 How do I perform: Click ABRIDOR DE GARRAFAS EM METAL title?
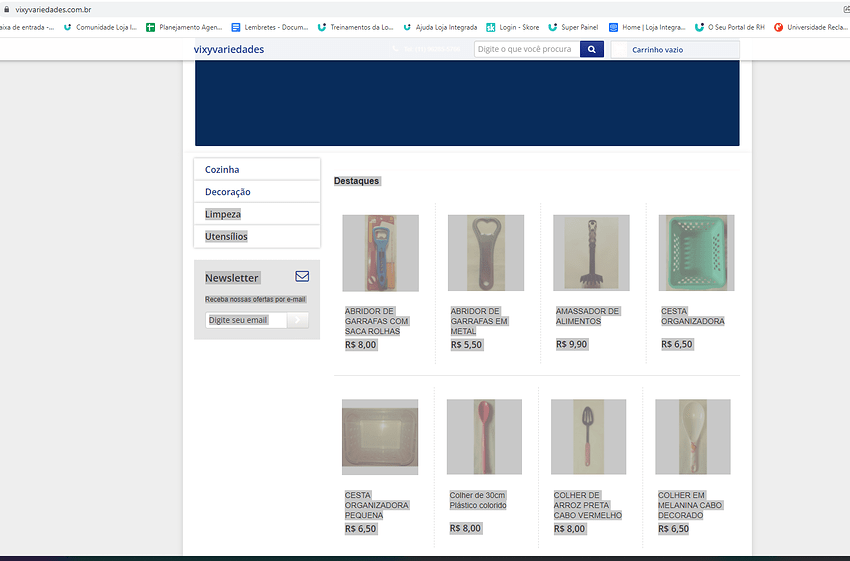click(479, 321)
